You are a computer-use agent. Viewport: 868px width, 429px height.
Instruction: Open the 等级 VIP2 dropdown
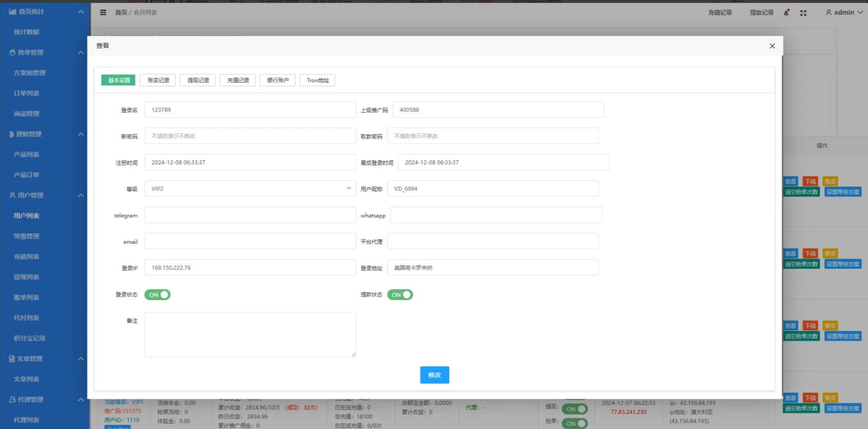[x=250, y=189]
